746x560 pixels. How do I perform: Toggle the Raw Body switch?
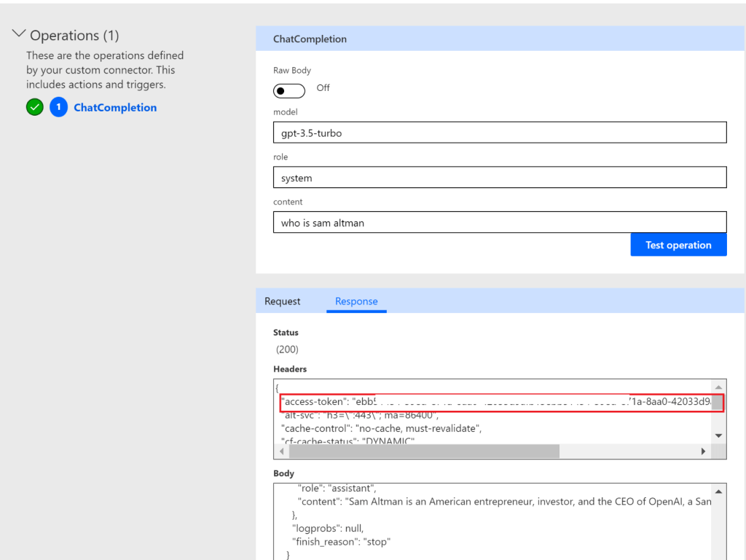point(289,91)
